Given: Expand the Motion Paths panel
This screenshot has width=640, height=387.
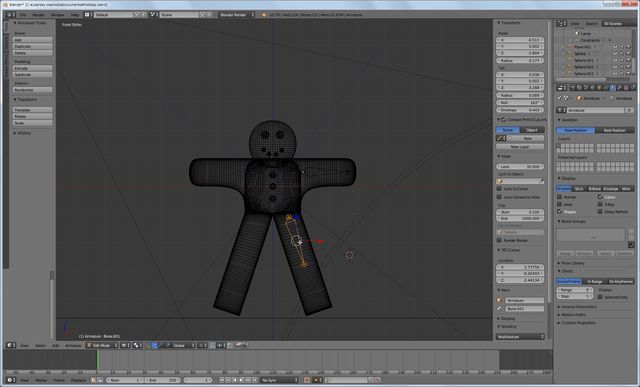Looking at the screenshot, I should 573,315.
